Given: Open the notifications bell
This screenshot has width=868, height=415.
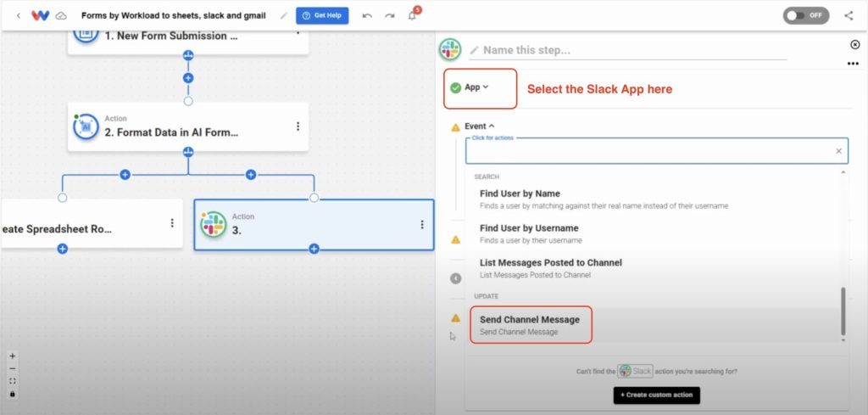Looking at the screenshot, I should click(x=413, y=15).
